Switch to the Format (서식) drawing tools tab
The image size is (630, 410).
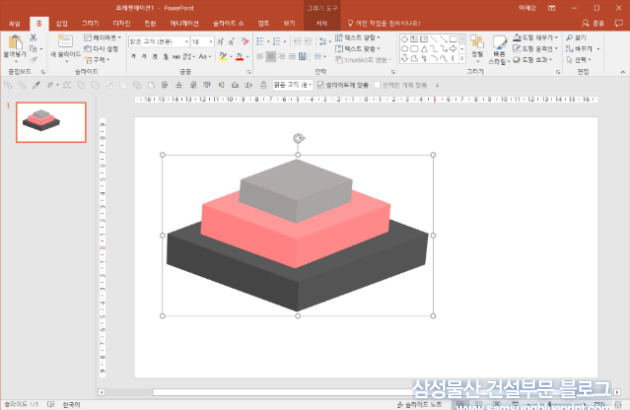[321, 23]
